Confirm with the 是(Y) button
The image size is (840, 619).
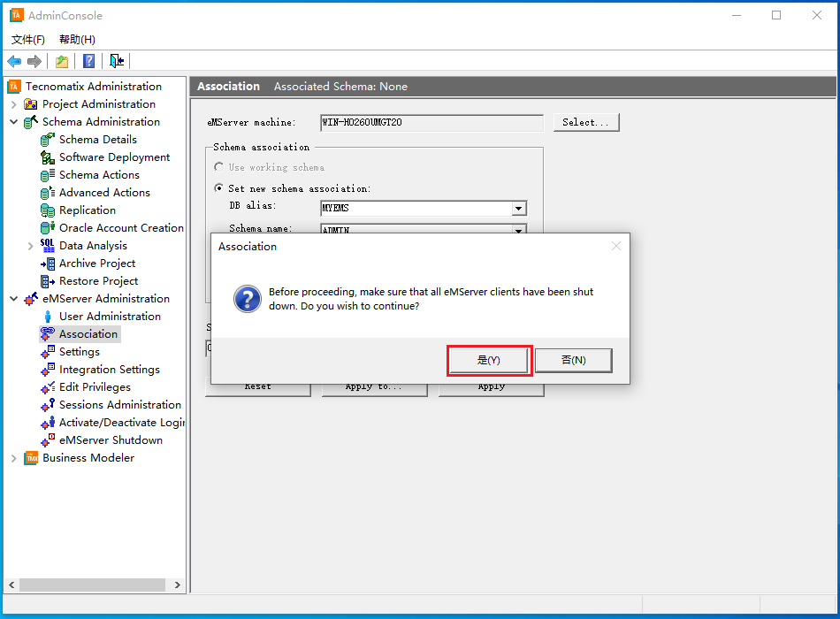[489, 360]
